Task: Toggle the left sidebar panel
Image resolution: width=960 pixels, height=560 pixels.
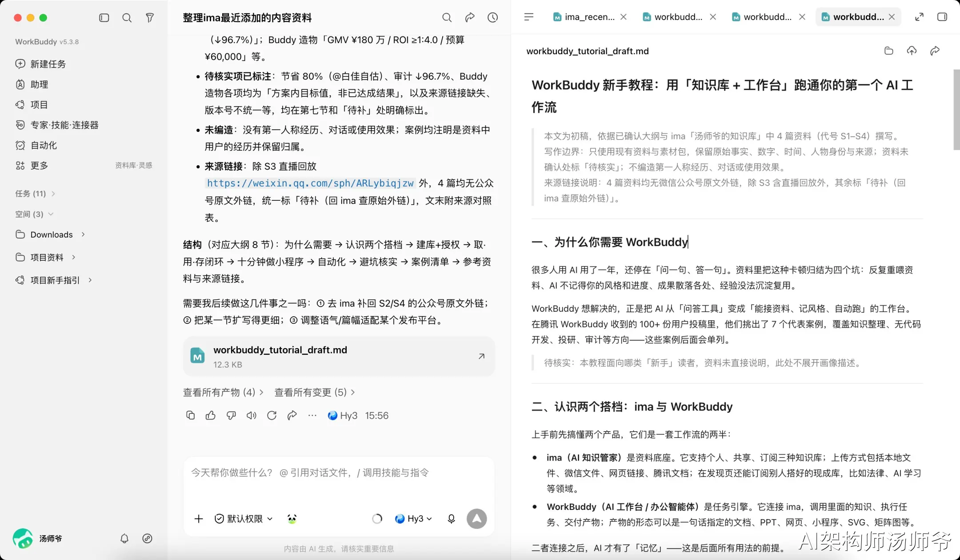Action: tap(104, 18)
